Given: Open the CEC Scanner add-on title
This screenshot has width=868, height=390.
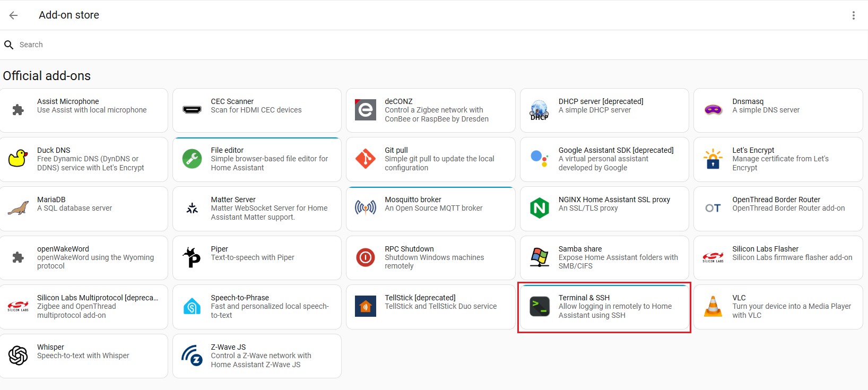Looking at the screenshot, I should tap(232, 101).
